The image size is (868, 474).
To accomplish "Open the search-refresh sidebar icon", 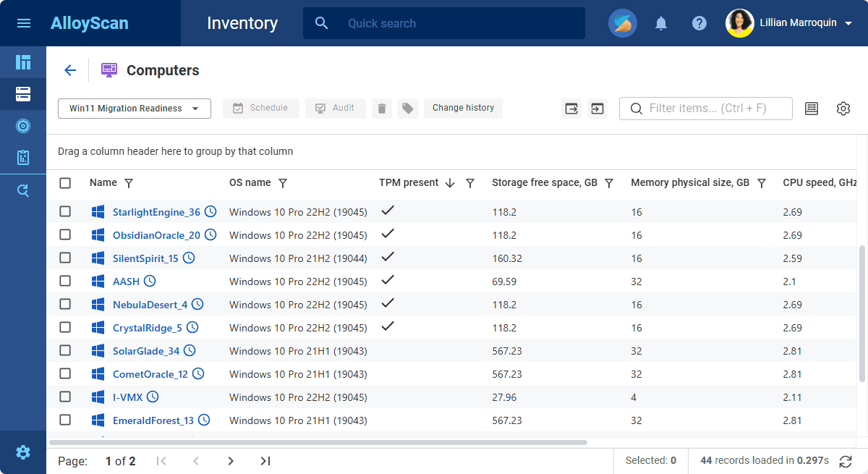I will pyautogui.click(x=23, y=190).
